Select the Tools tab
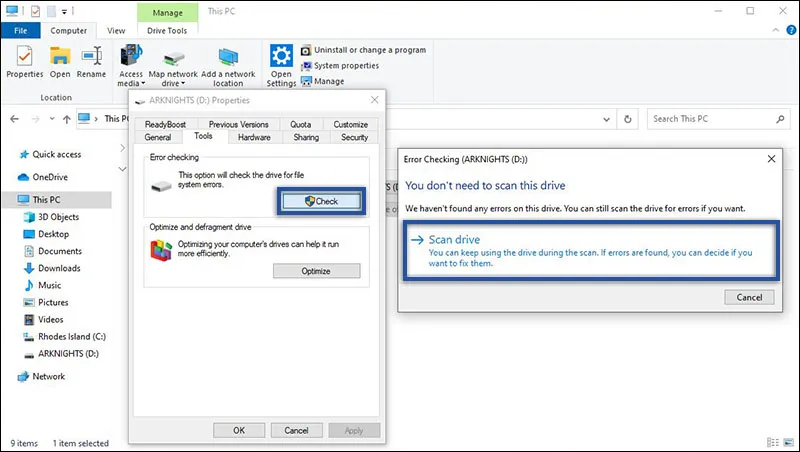 [203, 136]
